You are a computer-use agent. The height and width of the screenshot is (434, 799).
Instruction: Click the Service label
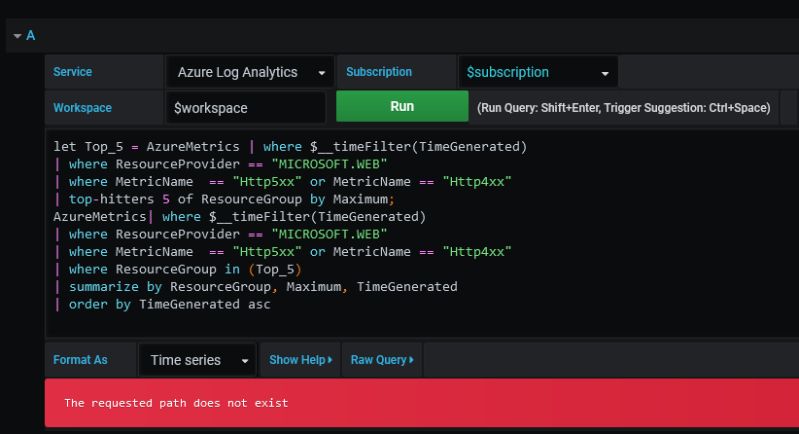pos(73,72)
